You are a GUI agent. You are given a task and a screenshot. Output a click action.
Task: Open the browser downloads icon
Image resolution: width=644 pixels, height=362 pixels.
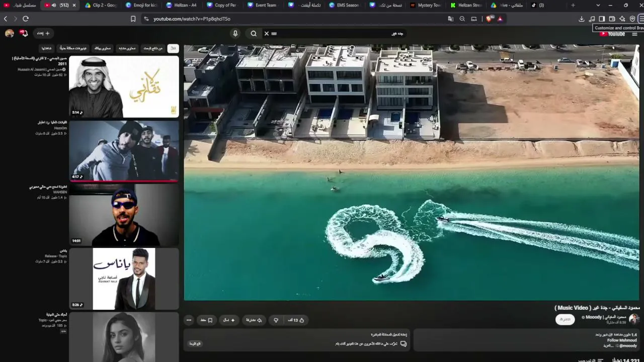[582, 19]
